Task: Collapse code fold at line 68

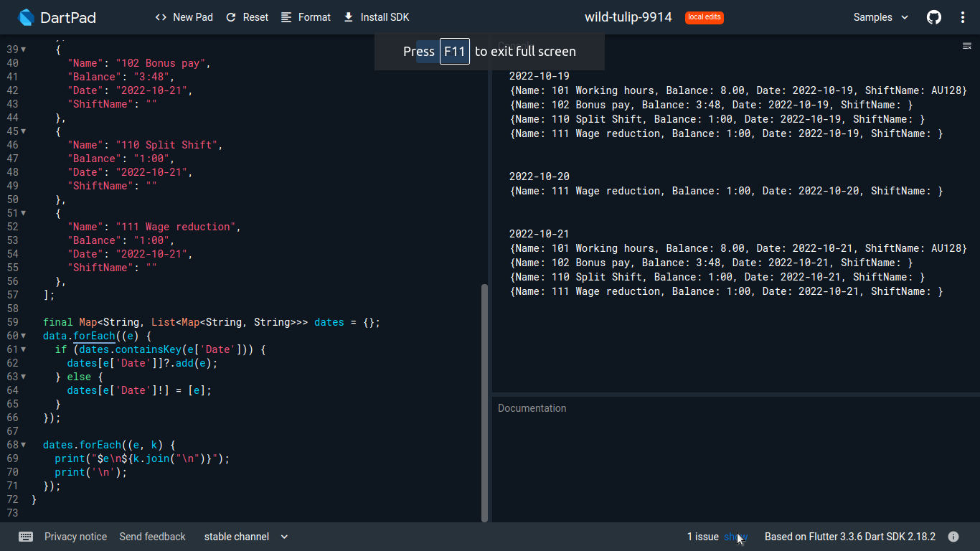Action: click(23, 445)
